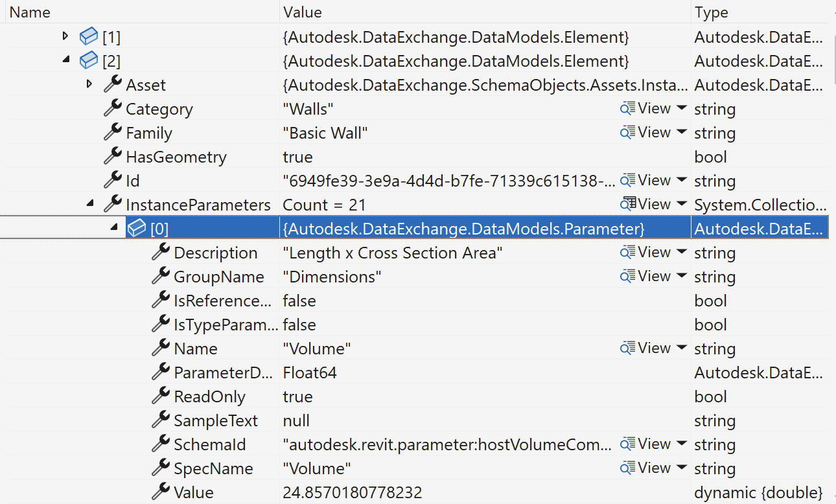Click the wrench icon next to HasGeometry

(113, 156)
